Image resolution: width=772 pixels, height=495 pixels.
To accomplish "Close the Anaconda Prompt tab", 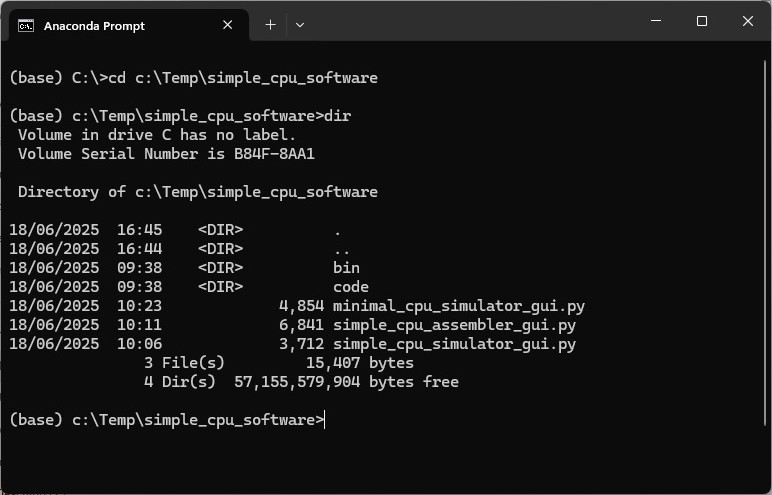I will point(227,26).
